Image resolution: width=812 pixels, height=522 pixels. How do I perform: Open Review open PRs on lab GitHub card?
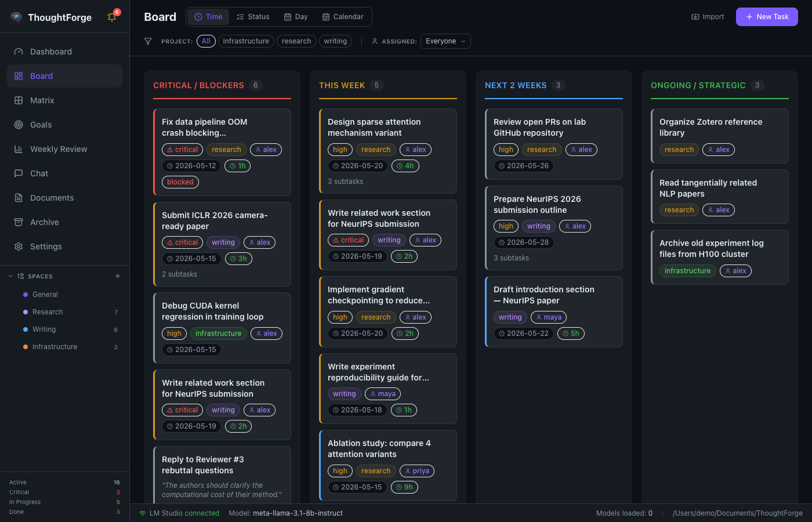[554, 144]
